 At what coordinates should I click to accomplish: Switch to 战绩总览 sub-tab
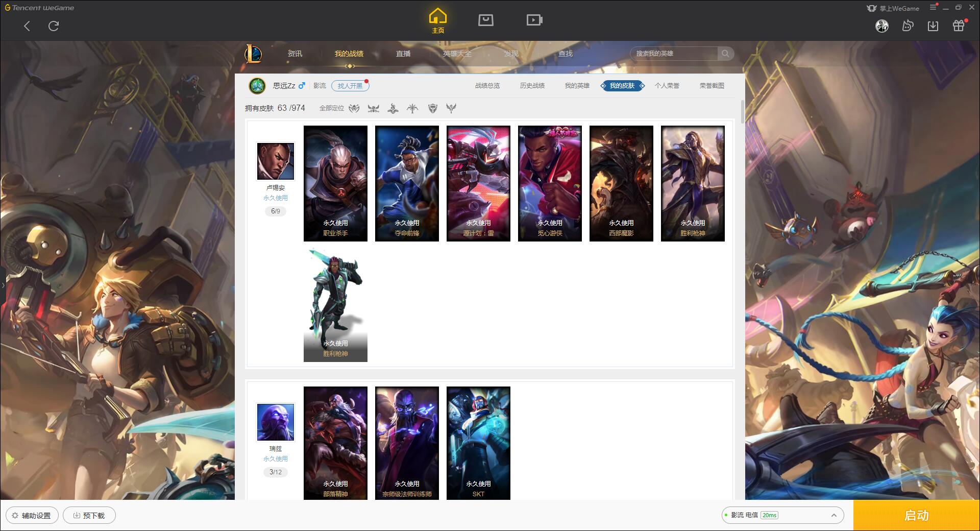(487, 86)
